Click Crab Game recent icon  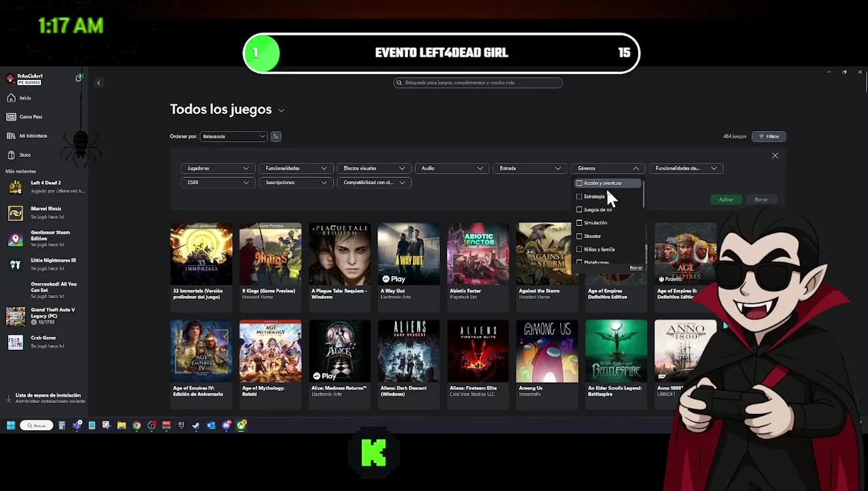15,342
